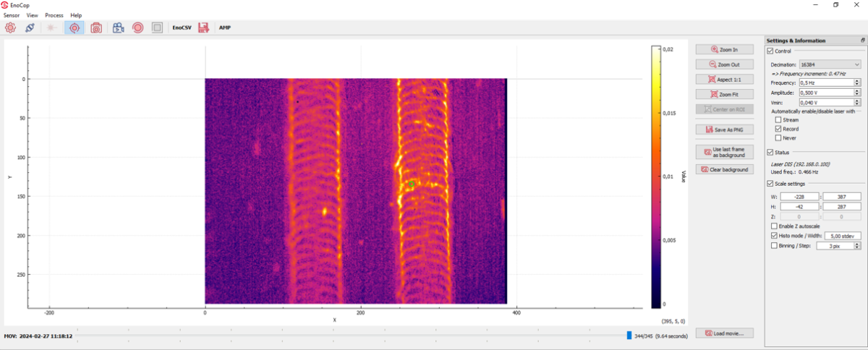868x350 pixels.
Task: Click the red save export icon
Action: pos(203,27)
